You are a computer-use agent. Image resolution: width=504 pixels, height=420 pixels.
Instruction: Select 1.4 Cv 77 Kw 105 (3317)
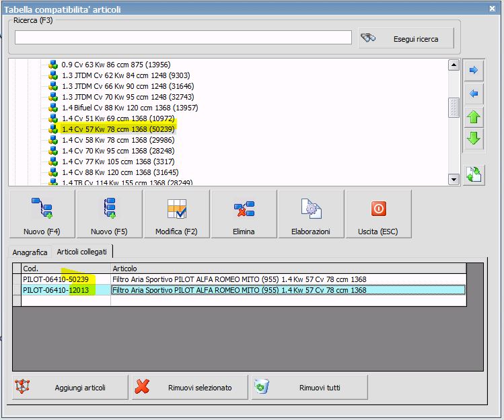tap(118, 162)
